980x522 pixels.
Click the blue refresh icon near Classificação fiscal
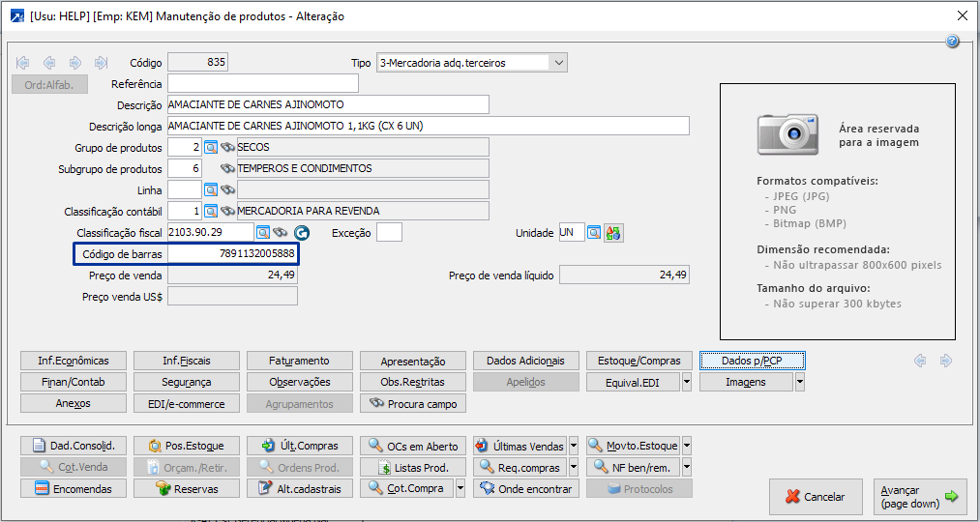click(301, 233)
